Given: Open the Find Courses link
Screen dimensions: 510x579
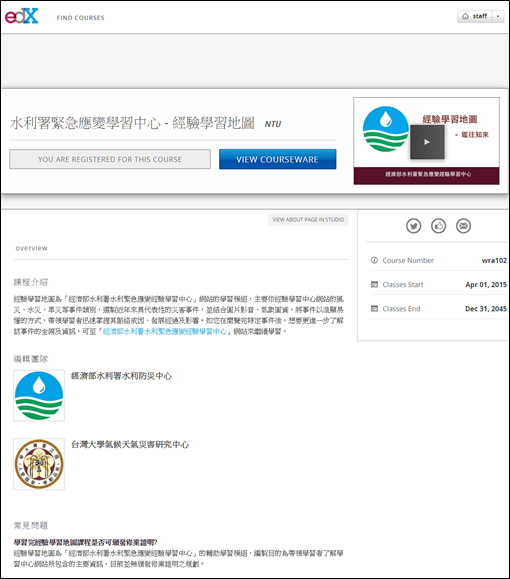Looking at the screenshot, I should tap(80, 18).
